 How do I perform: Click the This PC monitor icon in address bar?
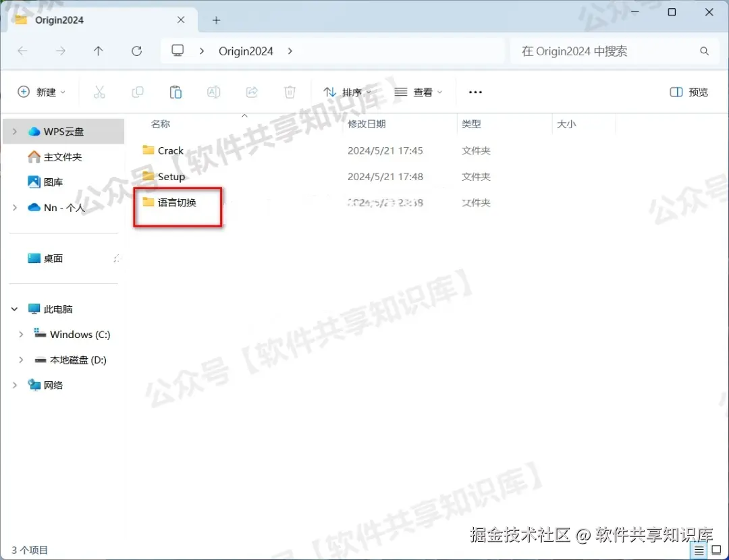(x=178, y=50)
